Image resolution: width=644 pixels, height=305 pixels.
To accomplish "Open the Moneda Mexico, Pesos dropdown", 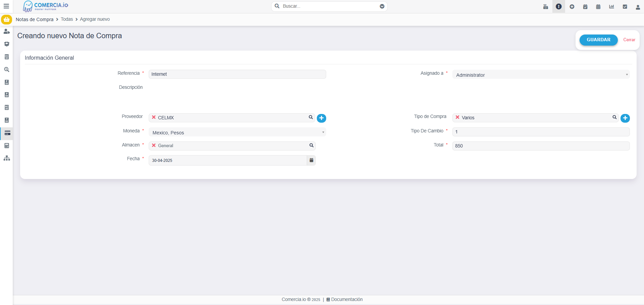I will pos(237,132).
